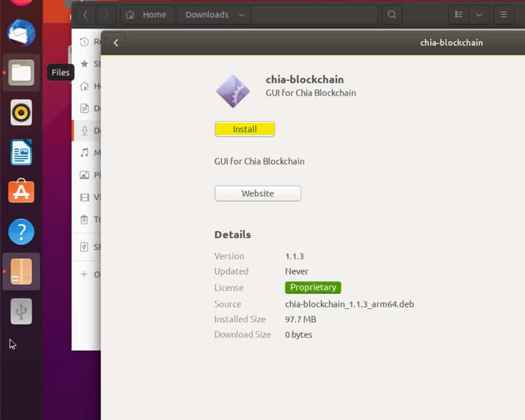
Task: Go back in the Files window toolbar
Action: tap(86, 15)
